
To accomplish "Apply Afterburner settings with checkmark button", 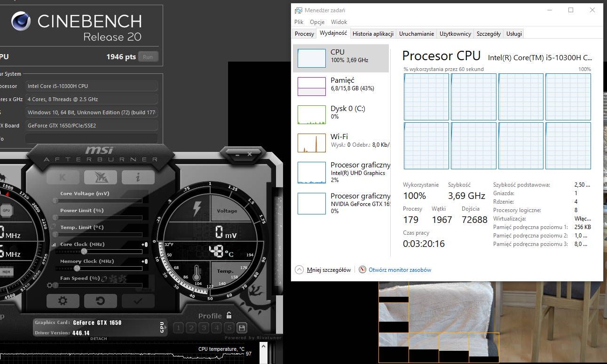I will (138, 301).
